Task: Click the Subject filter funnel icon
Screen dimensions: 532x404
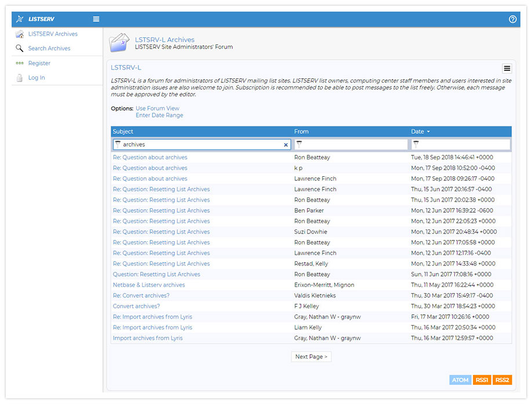Action: tap(118, 144)
